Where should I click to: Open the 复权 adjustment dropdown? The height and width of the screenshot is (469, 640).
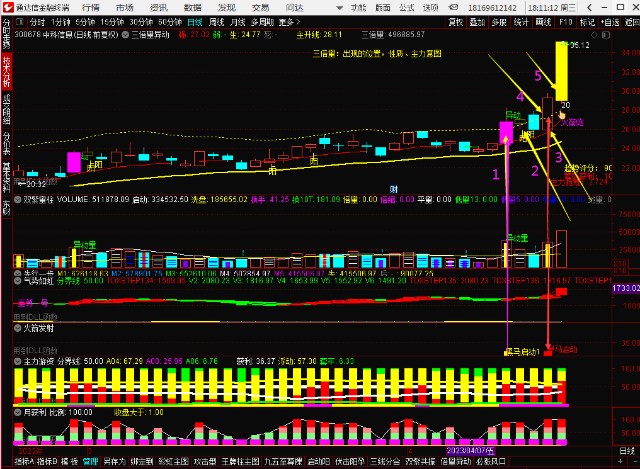tap(456, 20)
